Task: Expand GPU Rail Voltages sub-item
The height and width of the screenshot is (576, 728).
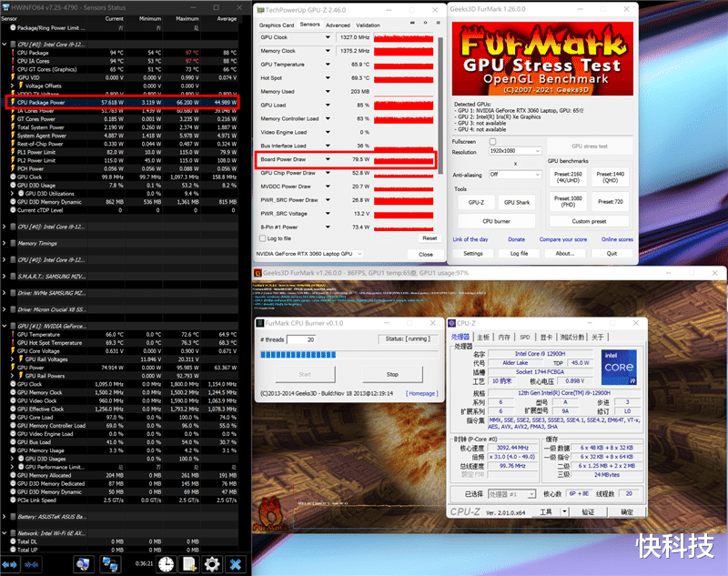Action: click(13, 359)
